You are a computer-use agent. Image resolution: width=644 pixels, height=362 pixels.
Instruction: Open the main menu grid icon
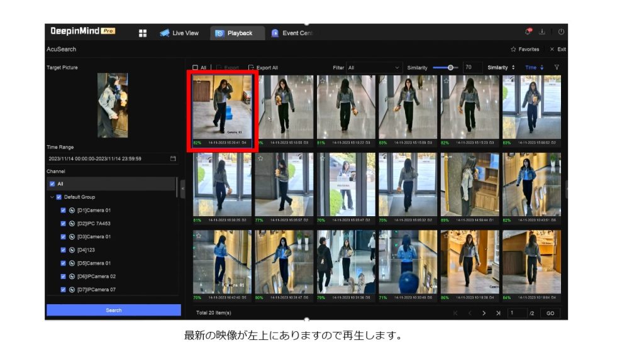click(143, 33)
